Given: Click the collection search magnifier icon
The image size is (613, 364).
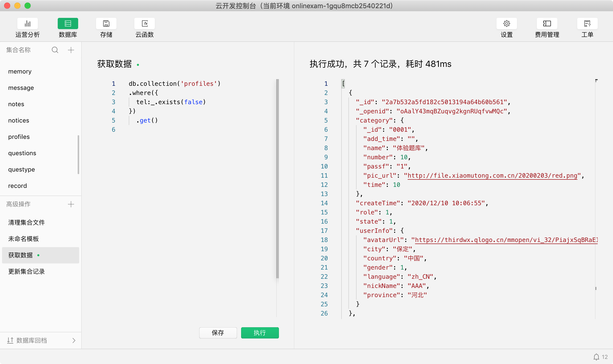Looking at the screenshot, I should (x=55, y=50).
